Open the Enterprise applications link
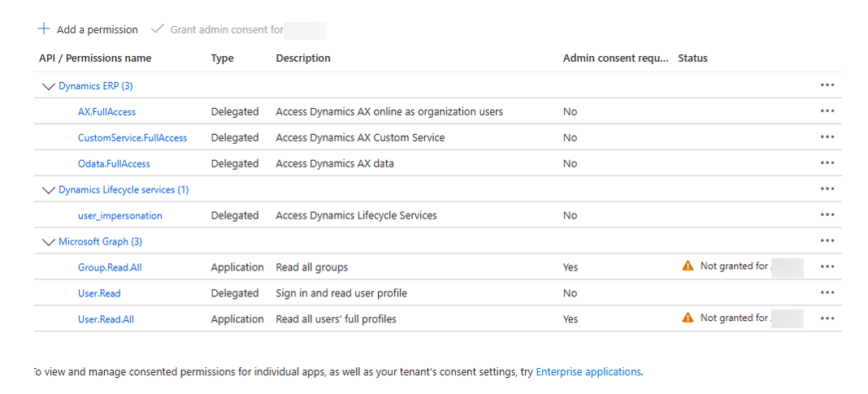 click(588, 372)
